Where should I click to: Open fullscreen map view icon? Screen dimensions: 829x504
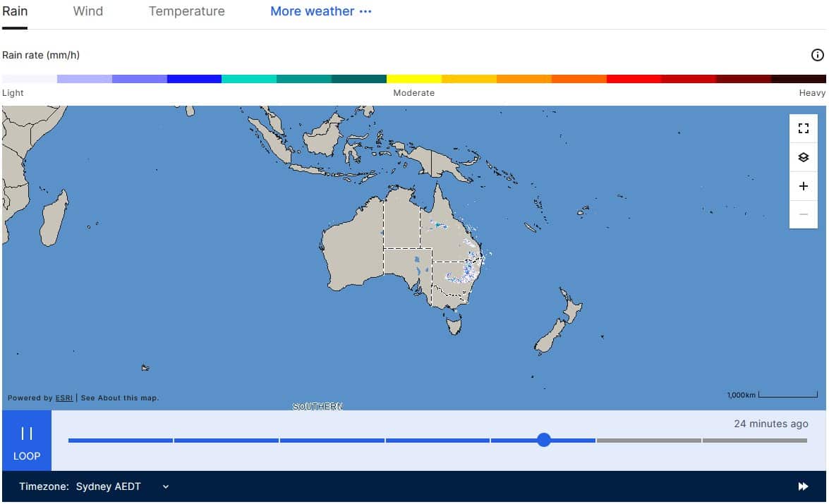(803, 128)
